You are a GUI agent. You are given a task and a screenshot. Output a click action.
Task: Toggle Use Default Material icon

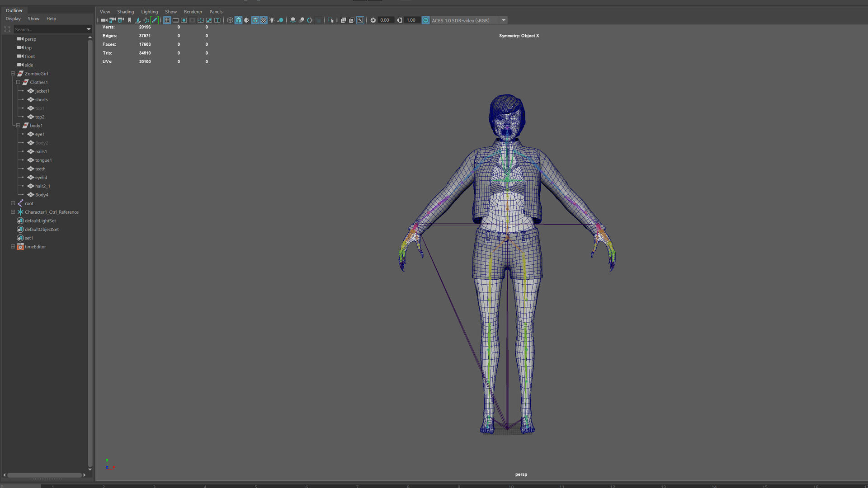(247, 20)
